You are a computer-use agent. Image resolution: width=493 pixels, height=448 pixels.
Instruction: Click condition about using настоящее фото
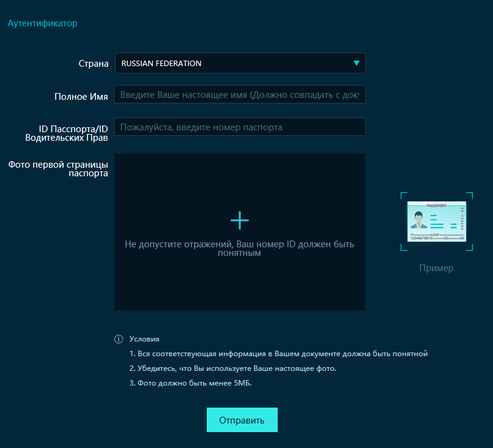(x=233, y=368)
